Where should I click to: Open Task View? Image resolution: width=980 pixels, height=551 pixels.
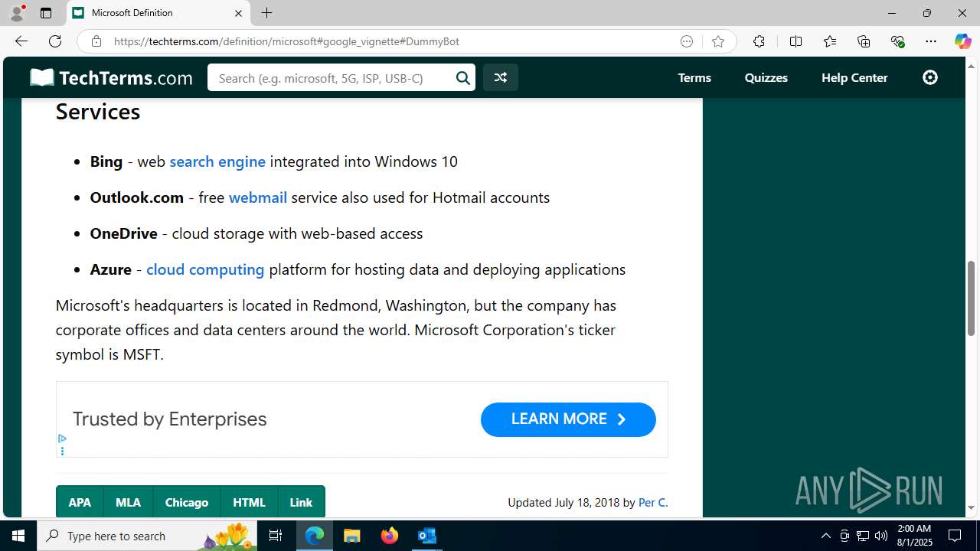(x=276, y=536)
